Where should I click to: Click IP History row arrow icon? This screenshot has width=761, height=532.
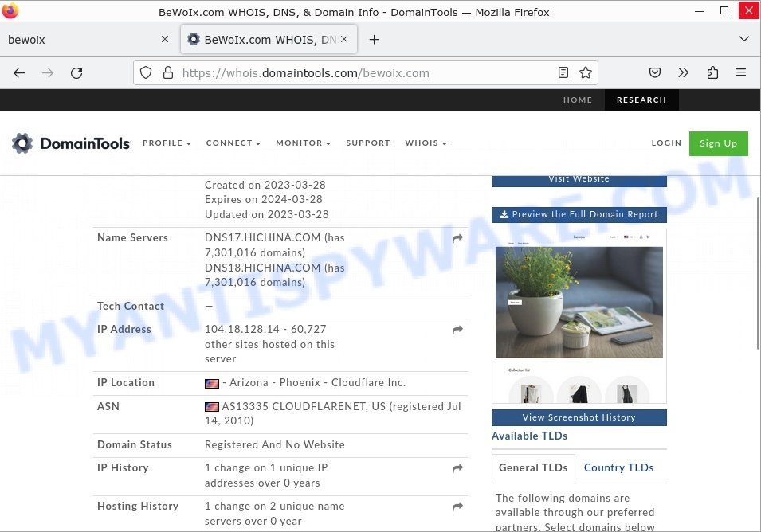click(x=457, y=468)
